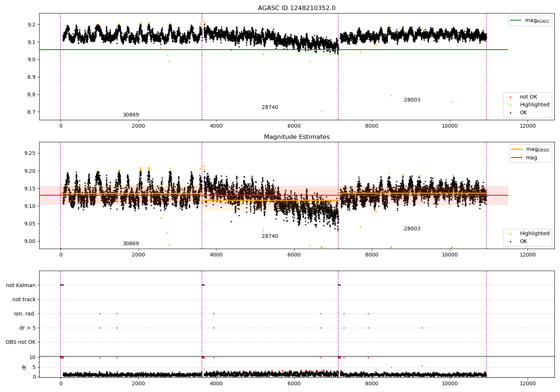Click the 'OBS not OK' row label
The image size is (560, 392).
(21, 342)
